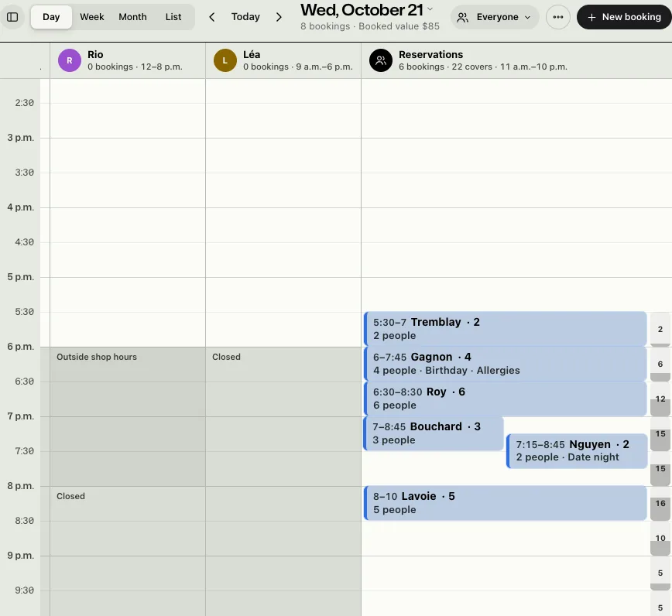The width and height of the screenshot is (672, 616).
Task: Go to next day arrow
Action: [279, 17]
